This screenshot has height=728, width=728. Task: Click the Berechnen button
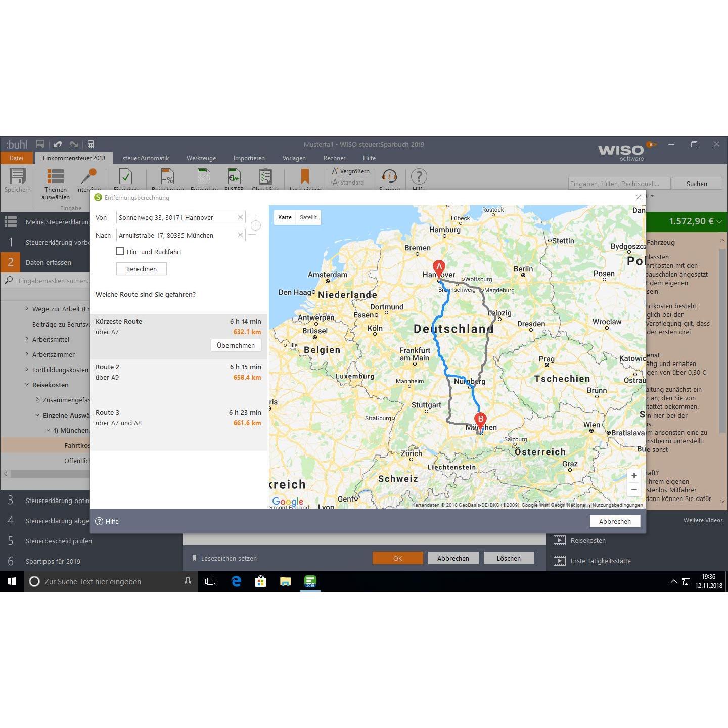pyautogui.click(x=142, y=269)
